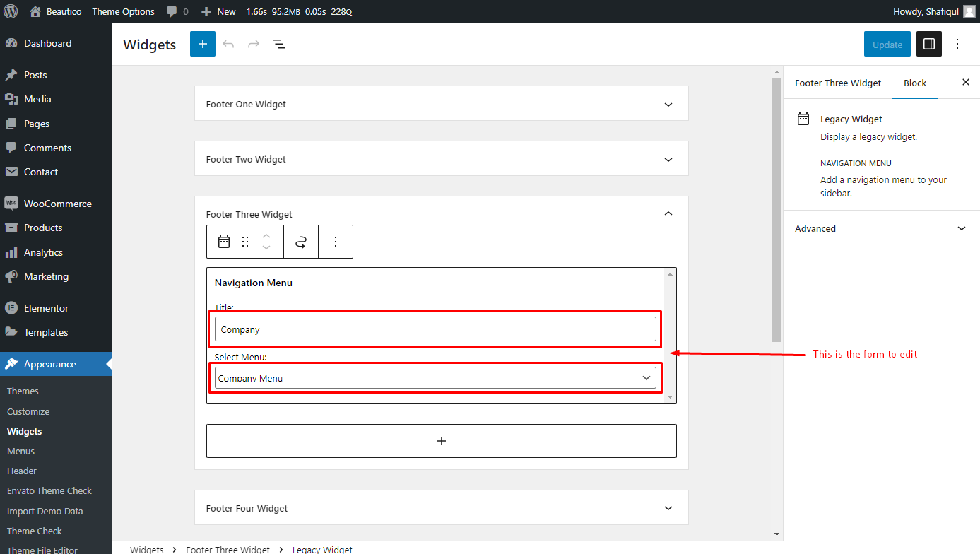Open the Theme Check submenu link
Screen dimensions: 980x554
[x=35, y=531]
